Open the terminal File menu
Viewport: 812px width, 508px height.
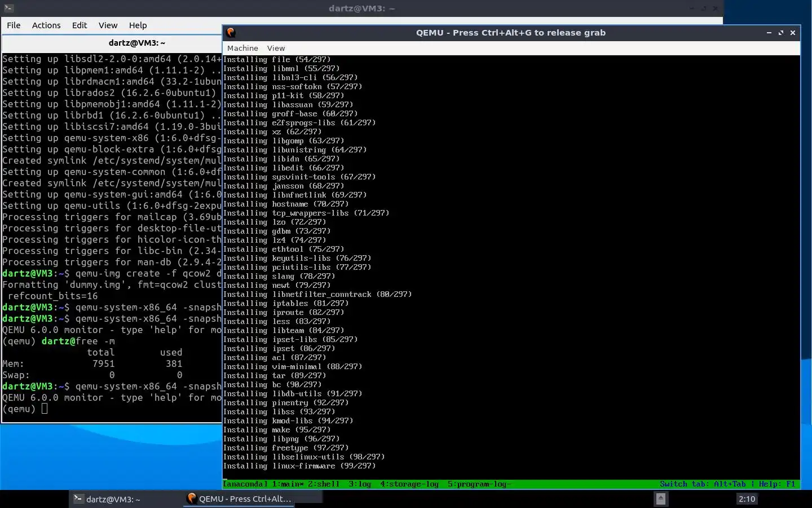14,25
